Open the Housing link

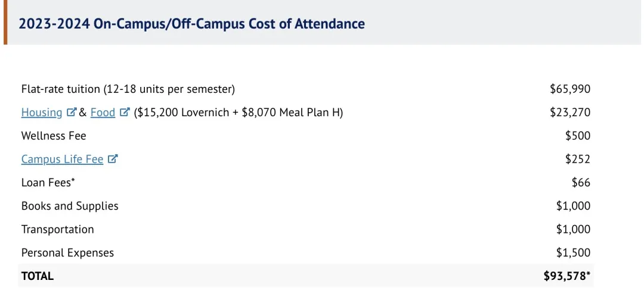pos(42,112)
